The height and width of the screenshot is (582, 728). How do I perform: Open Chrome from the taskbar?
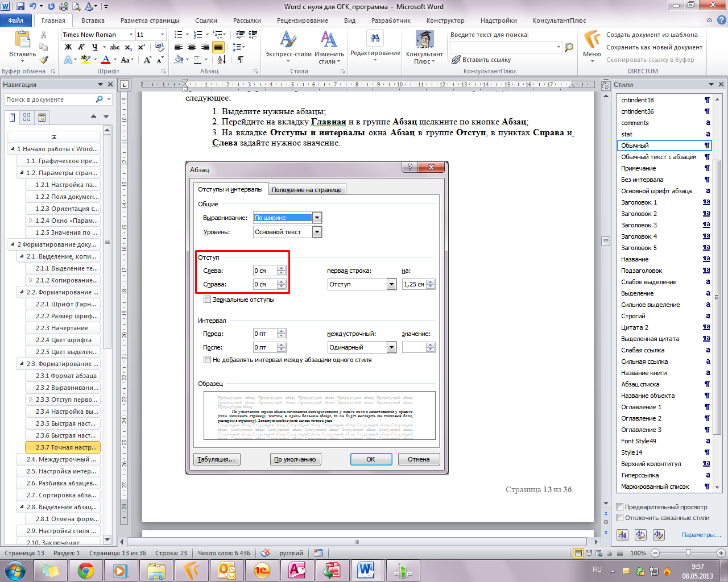pos(86,570)
